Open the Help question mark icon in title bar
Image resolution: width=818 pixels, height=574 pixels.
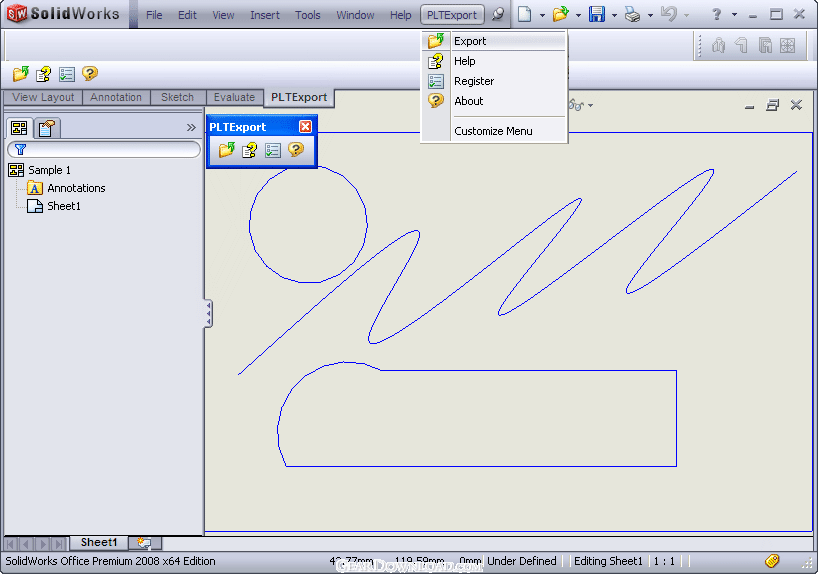pyautogui.click(x=717, y=14)
